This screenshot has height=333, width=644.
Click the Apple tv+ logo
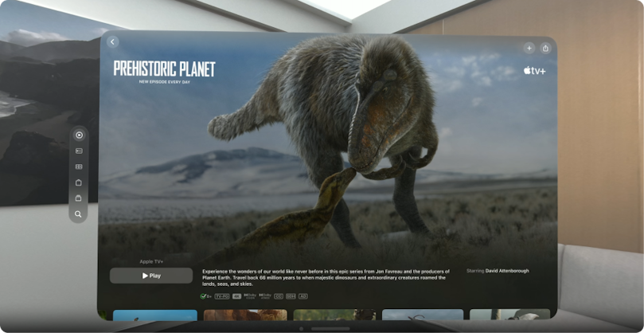tap(534, 71)
